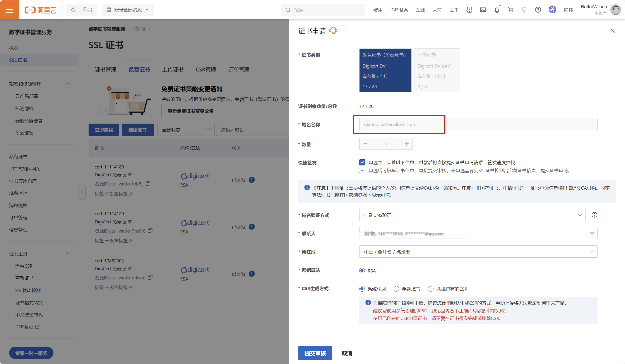This screenshot has height=364, width=625.
Task: Select 手动填写 CSR generation option
Action: click(396, 289)
